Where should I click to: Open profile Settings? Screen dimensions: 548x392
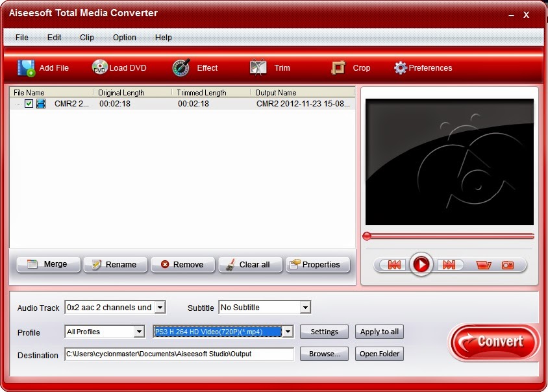coord(325,332)
